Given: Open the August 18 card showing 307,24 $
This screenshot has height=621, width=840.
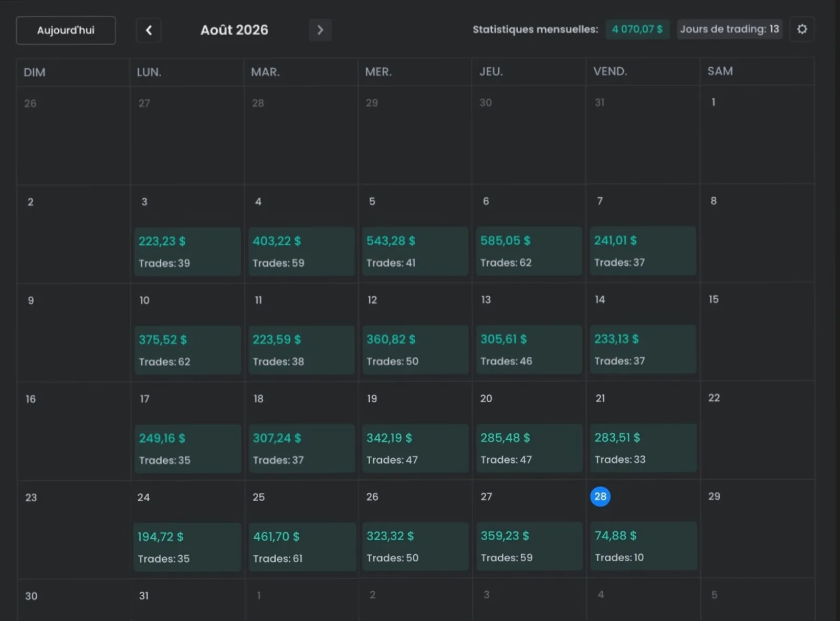Looking at the screenshot, I should pyautogui.click(x=301, y=449).
